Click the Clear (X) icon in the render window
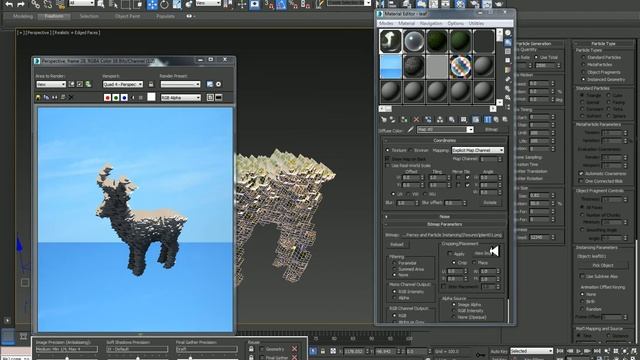The width and height of the screenshot is (640, 360). (71, 98)
